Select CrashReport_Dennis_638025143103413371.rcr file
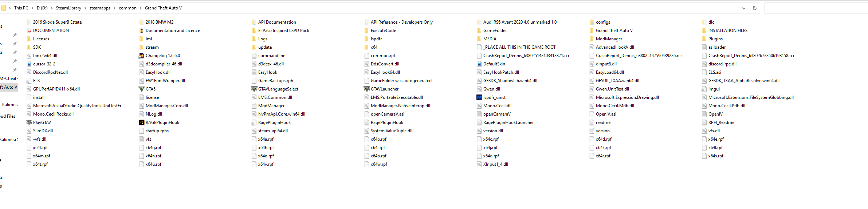The width and height of the screenshot is (868, 209). click(x=523, y=56)
